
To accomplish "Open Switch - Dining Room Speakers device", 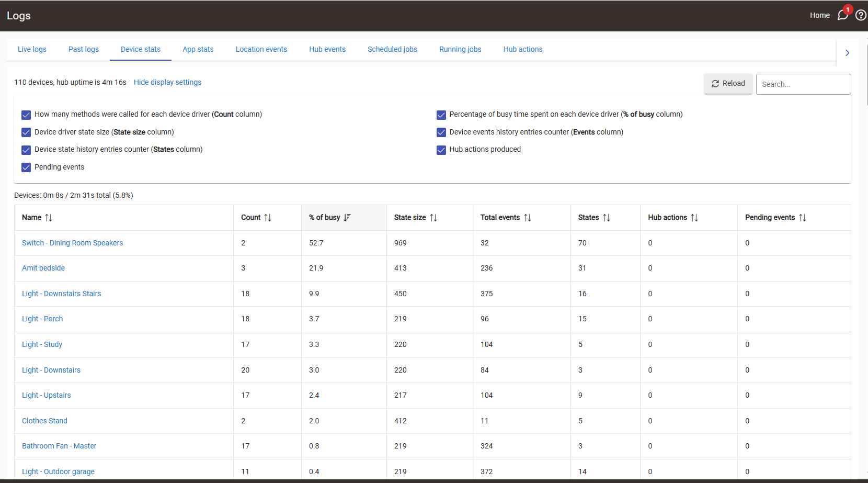I will pos(72,243).
